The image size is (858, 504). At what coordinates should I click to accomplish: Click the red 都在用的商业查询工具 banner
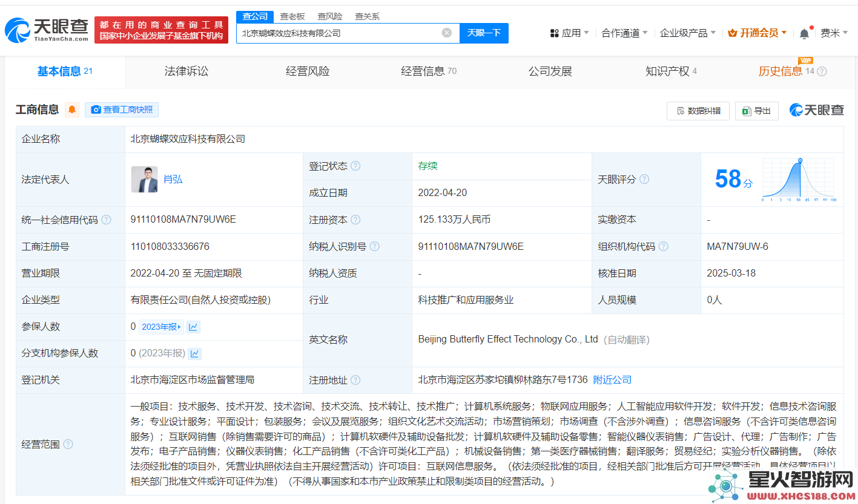[161, 30]
